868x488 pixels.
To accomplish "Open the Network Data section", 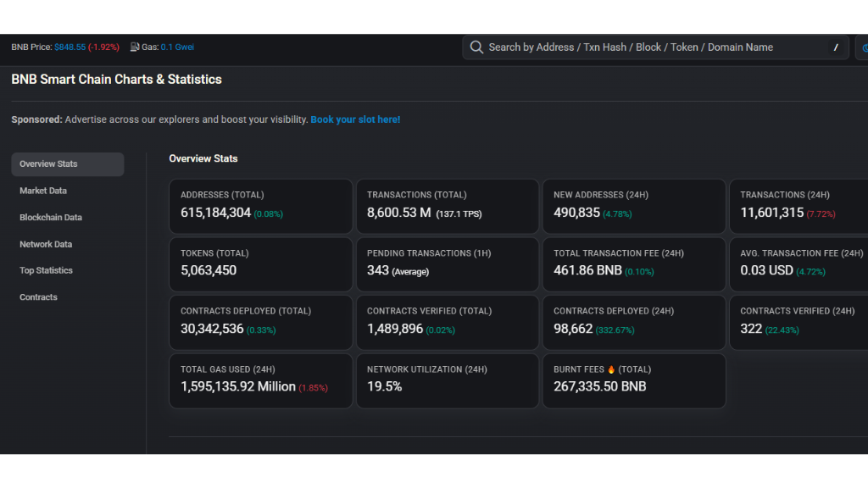I will coord(46,244).
